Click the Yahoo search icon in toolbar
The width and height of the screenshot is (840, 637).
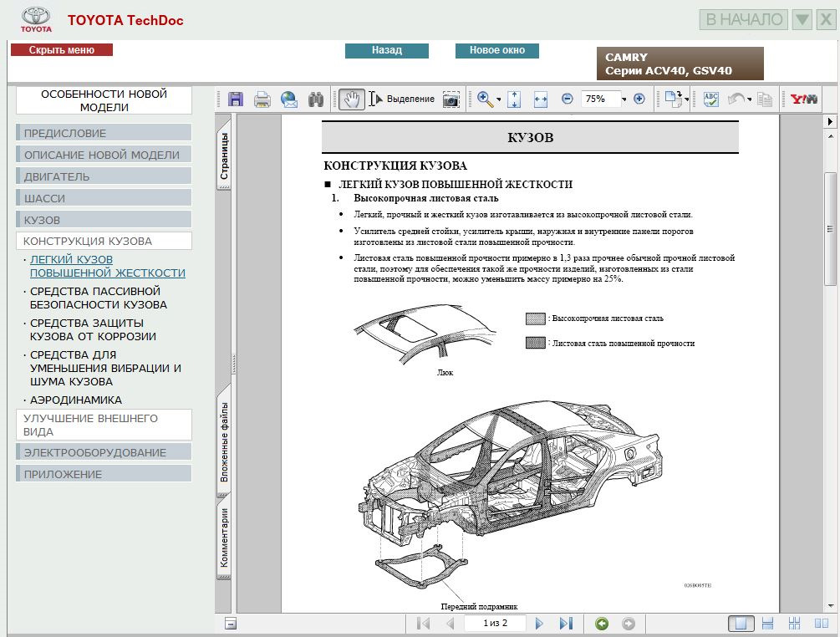[x=804, y=99]
